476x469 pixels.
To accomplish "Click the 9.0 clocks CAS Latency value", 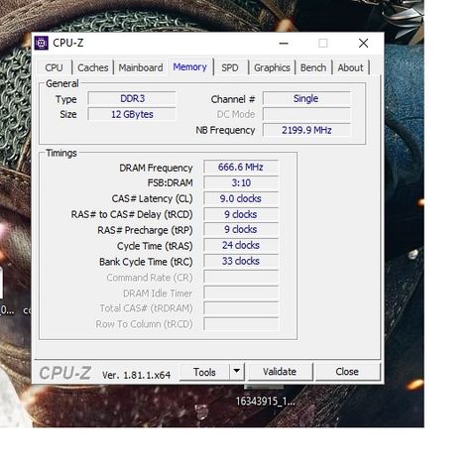I will tap(241, 198).
